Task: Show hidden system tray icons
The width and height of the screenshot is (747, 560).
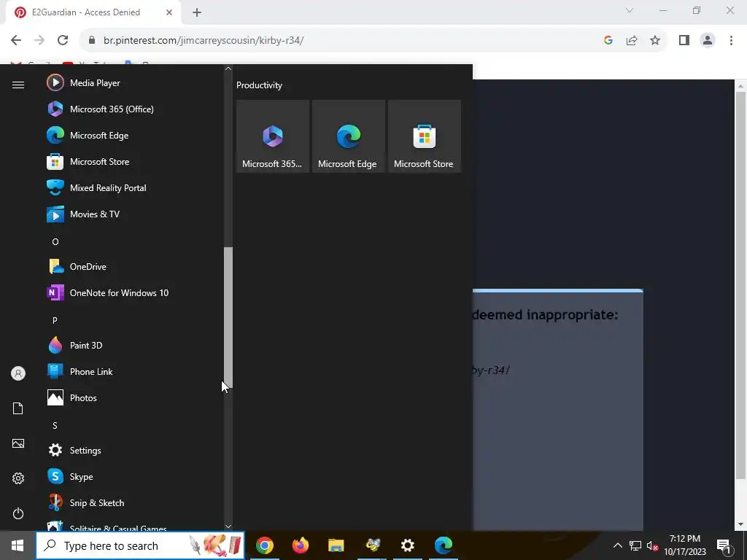Action: point(617,545)
